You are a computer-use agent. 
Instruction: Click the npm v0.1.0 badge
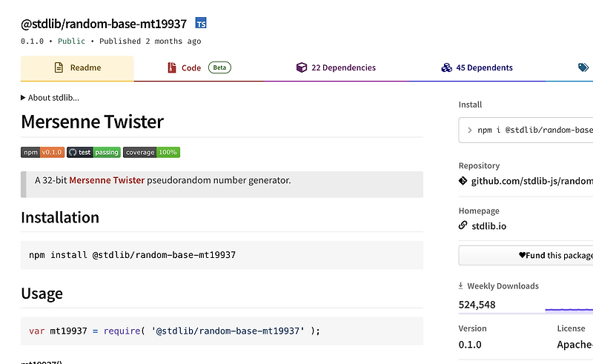(x=42, y=152)
